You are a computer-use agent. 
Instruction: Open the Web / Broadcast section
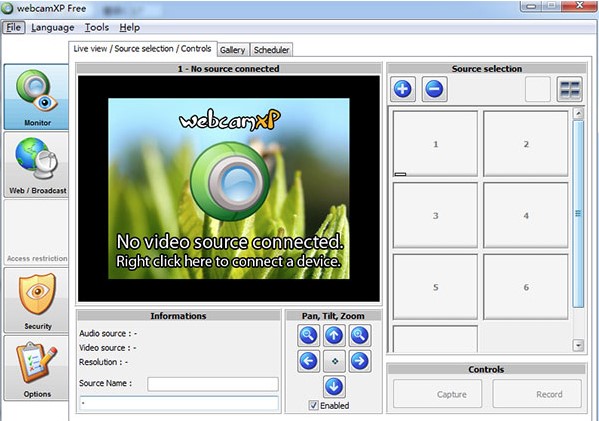36,165
